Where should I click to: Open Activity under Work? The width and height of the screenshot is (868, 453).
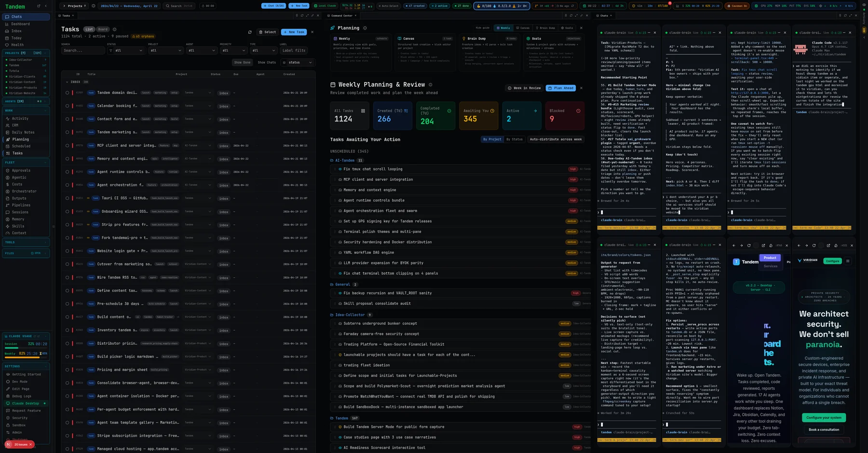(26, 118)
